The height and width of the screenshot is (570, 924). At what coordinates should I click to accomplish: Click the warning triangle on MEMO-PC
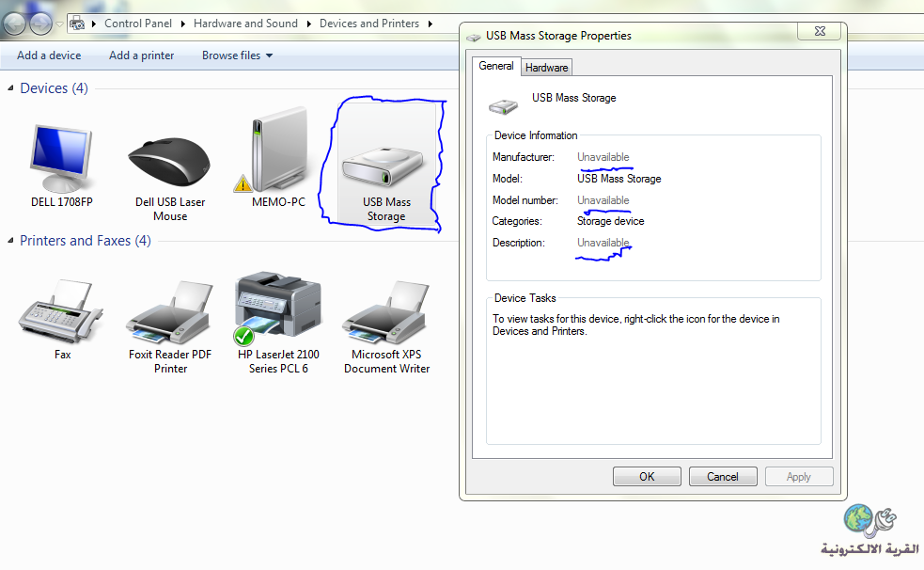pos(243,184)
